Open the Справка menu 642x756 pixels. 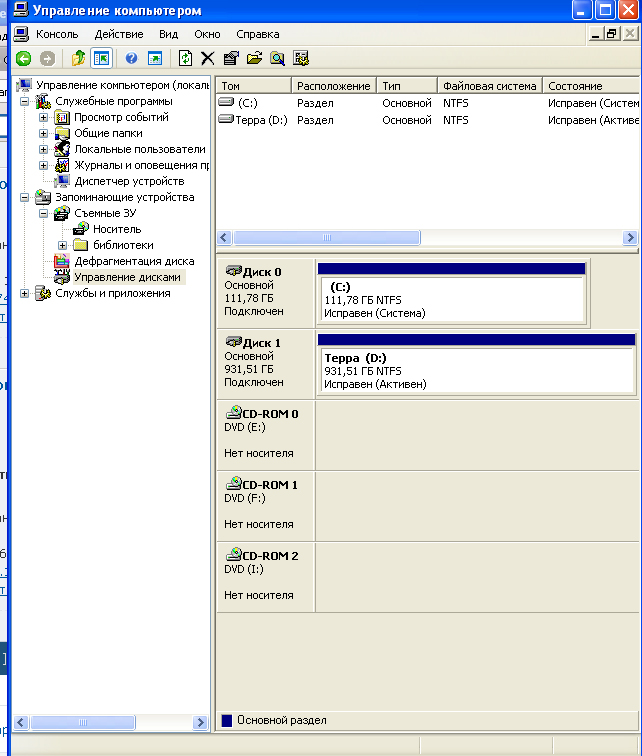click(x=257, y=34)
